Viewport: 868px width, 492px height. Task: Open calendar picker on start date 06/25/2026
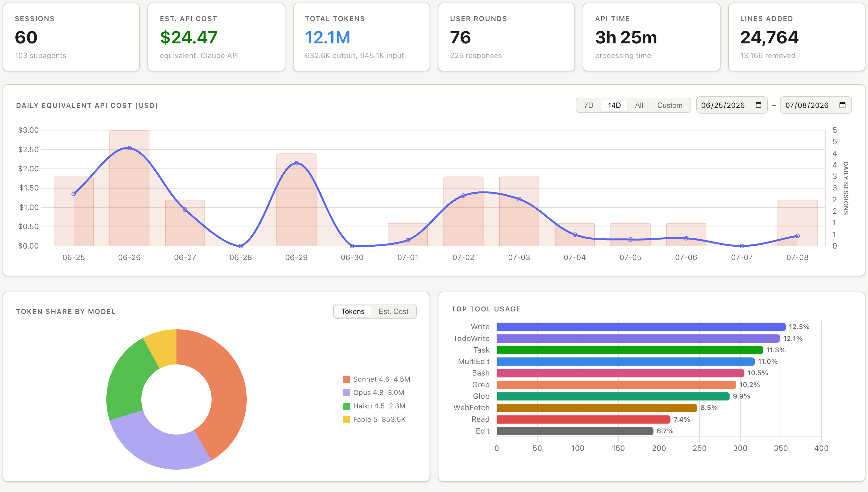pyautogui.click(x=758, y=105)
